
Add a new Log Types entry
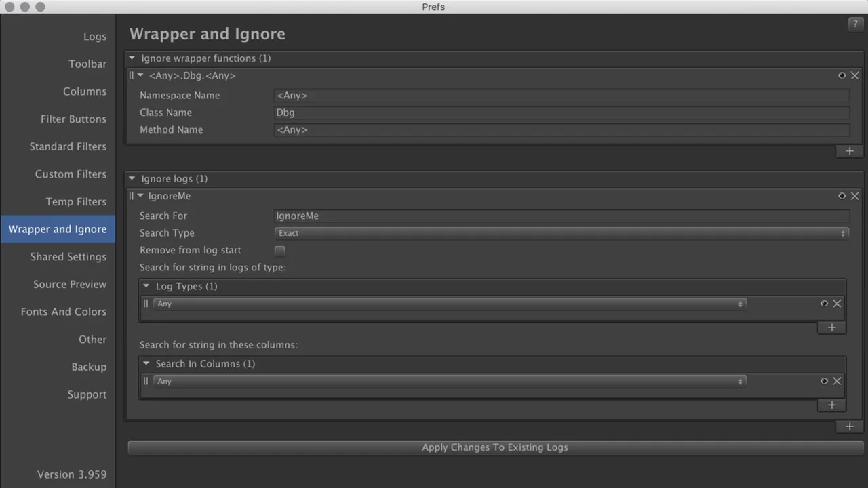point(832,327)
